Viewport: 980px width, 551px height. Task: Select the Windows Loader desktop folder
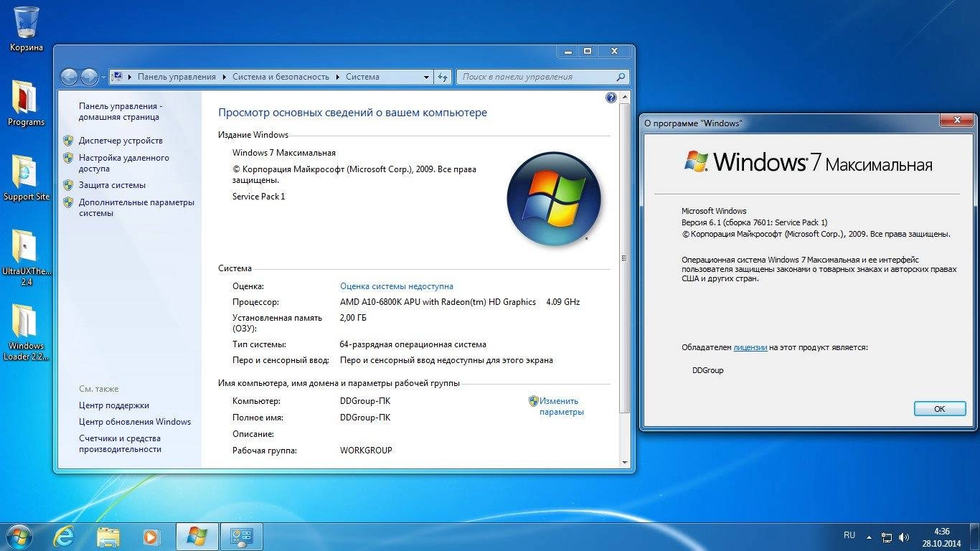click(x=26, y=332)
